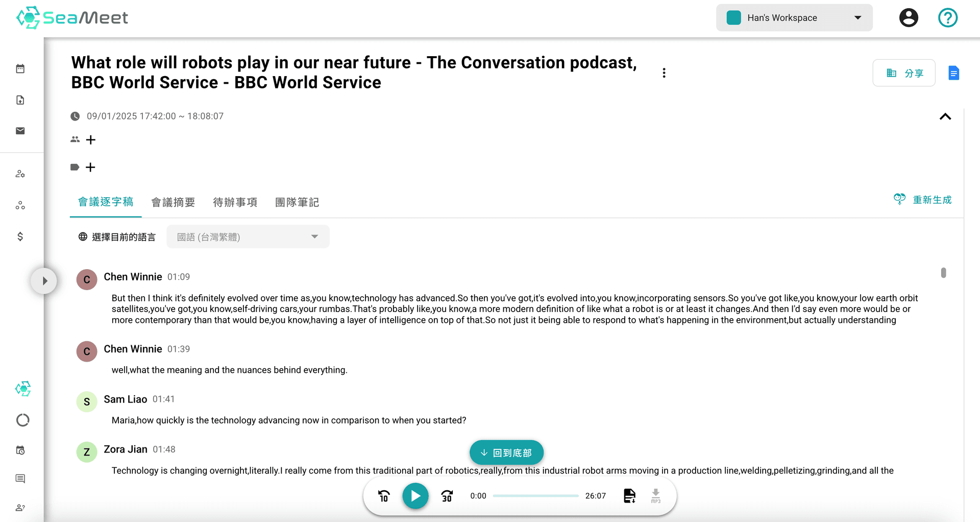
Task: Collapse the meeting details chevron
Action: pos(945,116)
